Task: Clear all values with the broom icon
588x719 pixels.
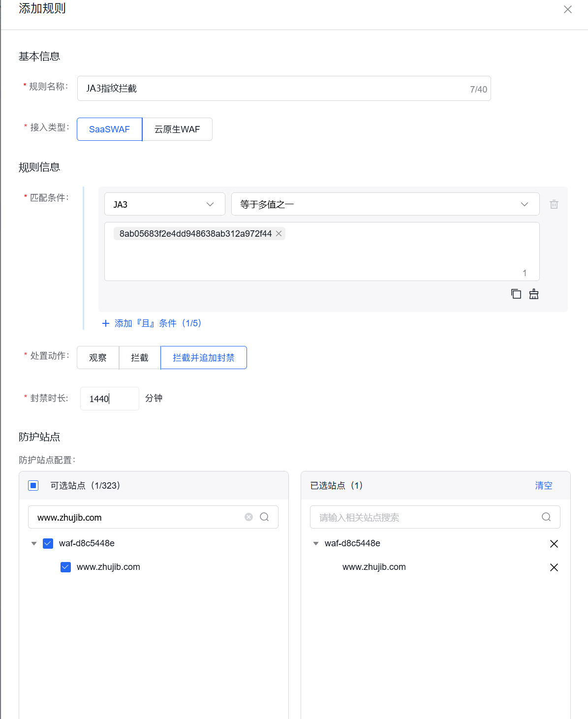Action: 533,294
